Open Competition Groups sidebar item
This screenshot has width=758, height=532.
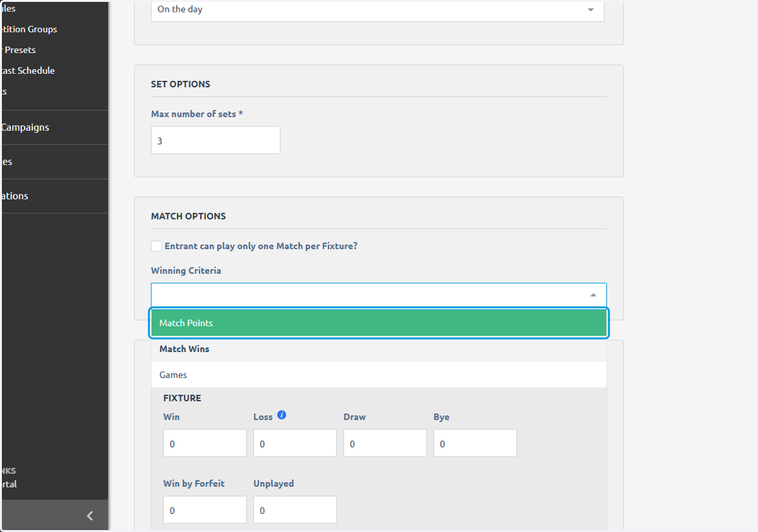29,29
